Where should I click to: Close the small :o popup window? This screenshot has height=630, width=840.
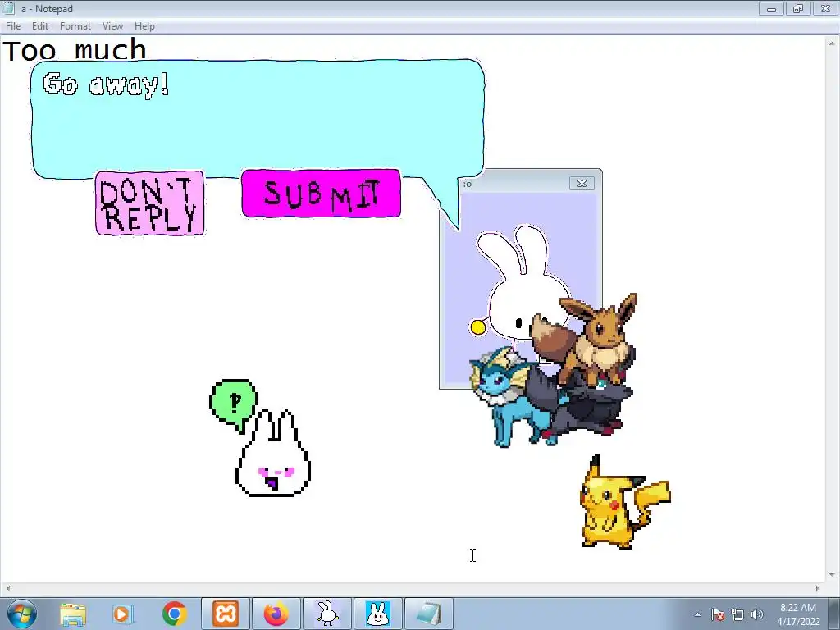click(582, 183)
